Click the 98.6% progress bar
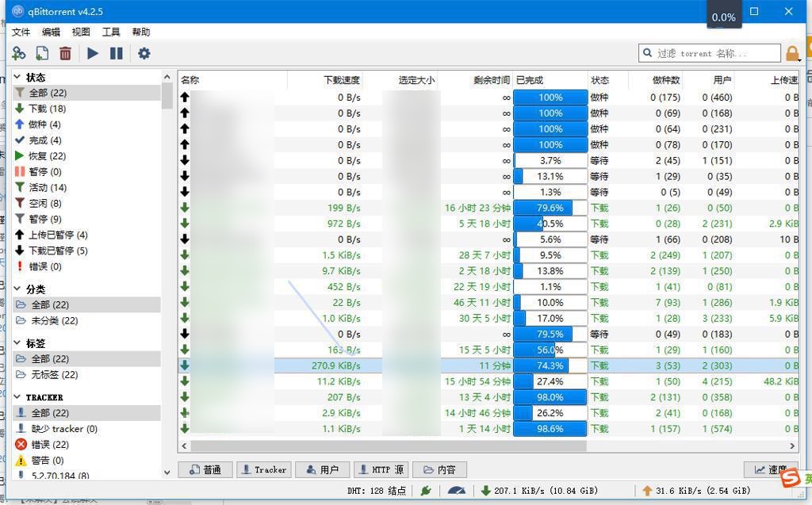The image size is (812, 505). click(x=550, y=429)
